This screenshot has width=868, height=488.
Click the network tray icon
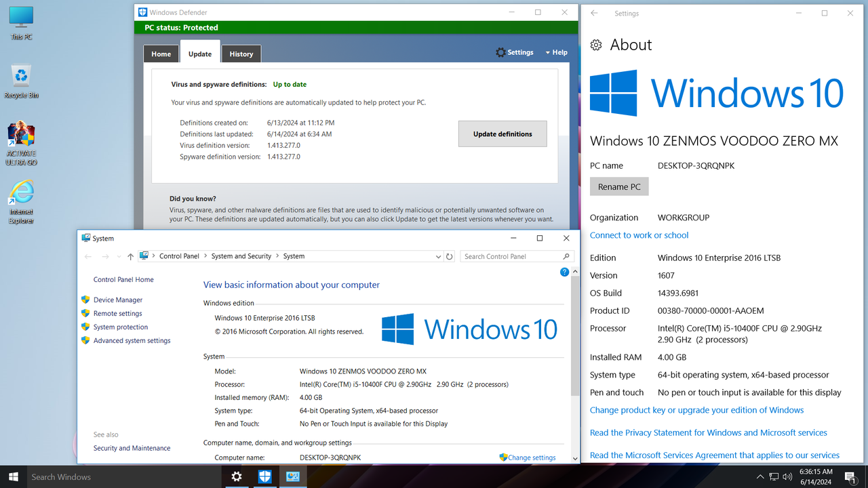774,477
